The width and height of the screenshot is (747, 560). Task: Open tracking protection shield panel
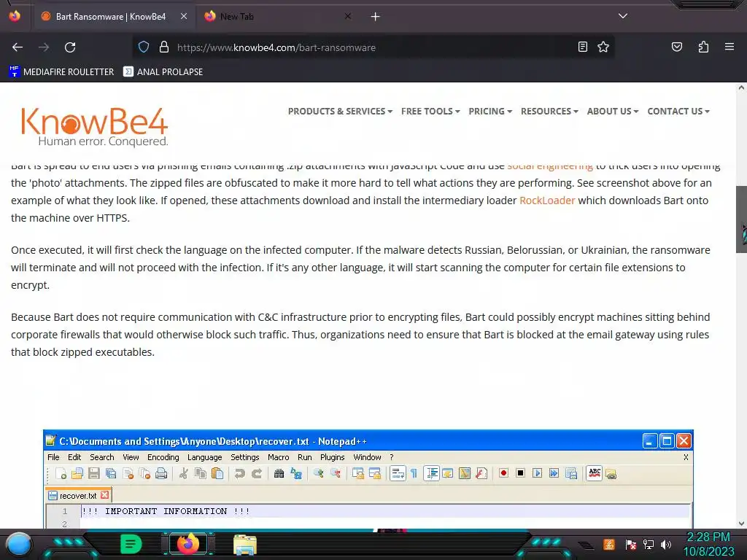coord(144,47)
